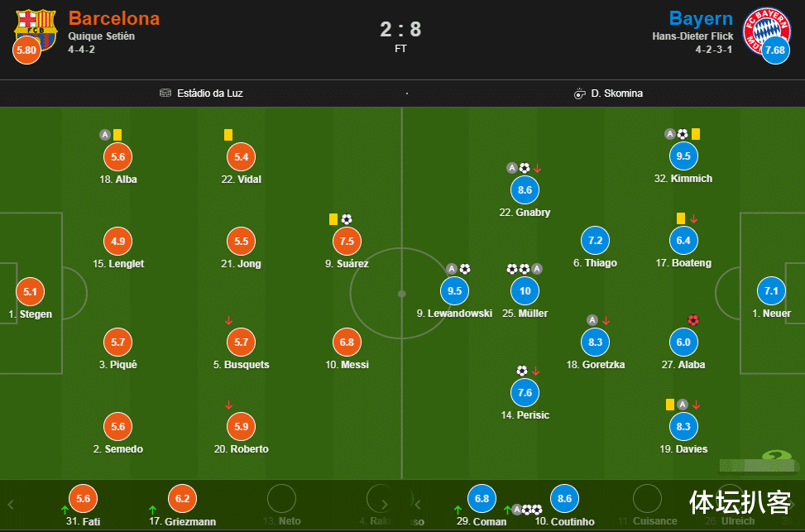Click Bayern's 7.68 team rating badge
The image size is (805, 532).
(x=775, y=51)
